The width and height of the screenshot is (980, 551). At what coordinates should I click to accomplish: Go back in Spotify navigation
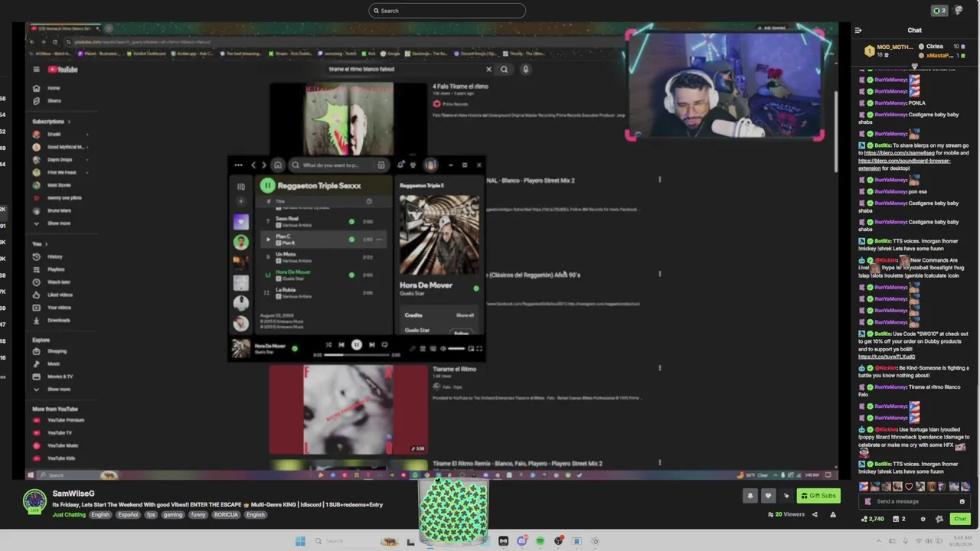tap(253, 165)
